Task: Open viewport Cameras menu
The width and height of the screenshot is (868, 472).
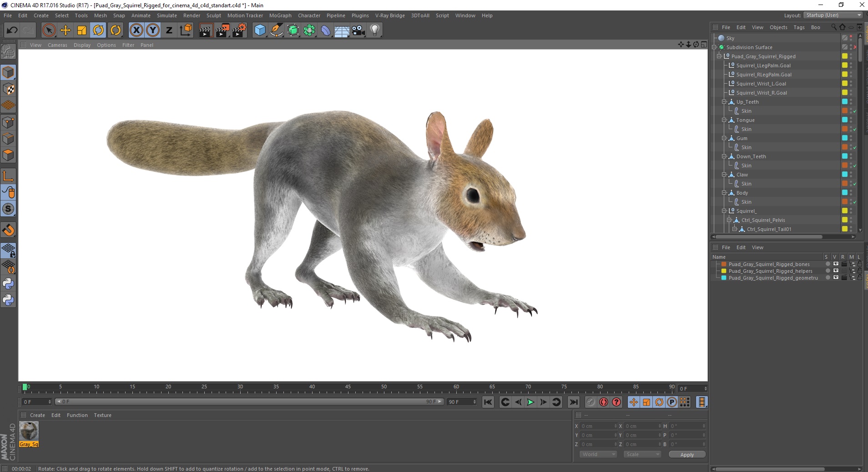Action: click(x=57, y=45)
